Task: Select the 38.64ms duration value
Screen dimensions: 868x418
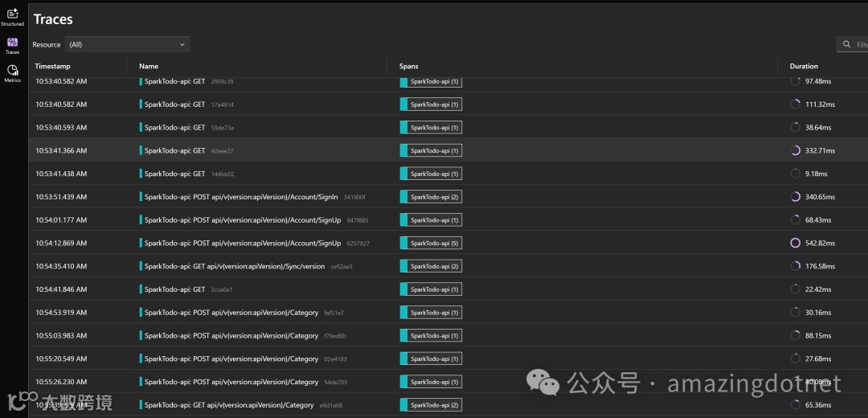Action: click(818, 127)
